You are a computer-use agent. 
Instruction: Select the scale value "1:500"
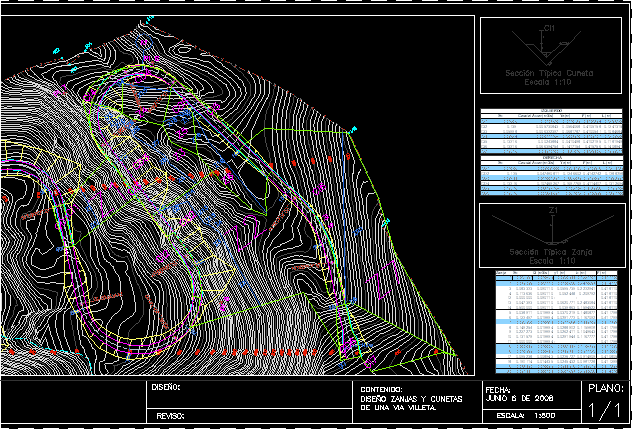point(545,416)
